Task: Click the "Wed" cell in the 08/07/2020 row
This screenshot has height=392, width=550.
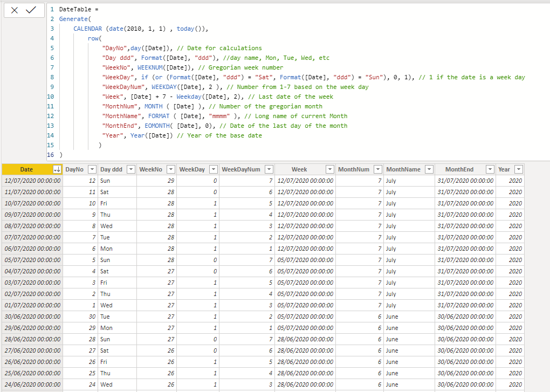Action: click(x=106, y=226)
